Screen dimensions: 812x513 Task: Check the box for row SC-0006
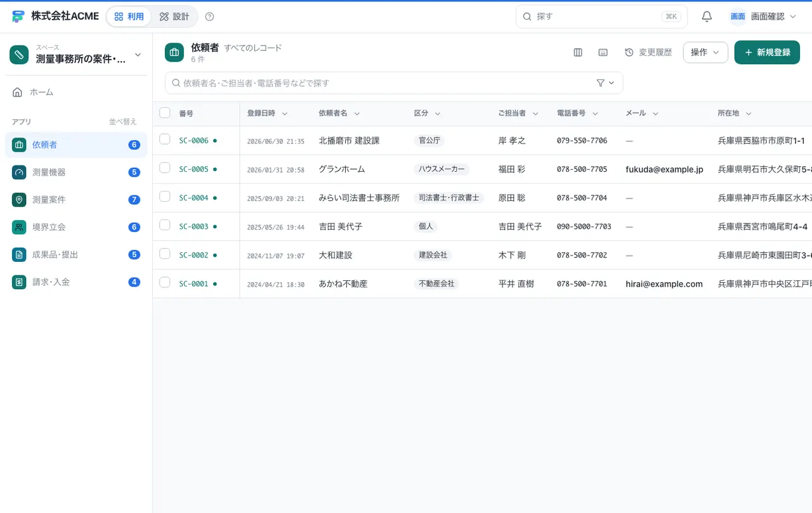(x=165, y=139)
